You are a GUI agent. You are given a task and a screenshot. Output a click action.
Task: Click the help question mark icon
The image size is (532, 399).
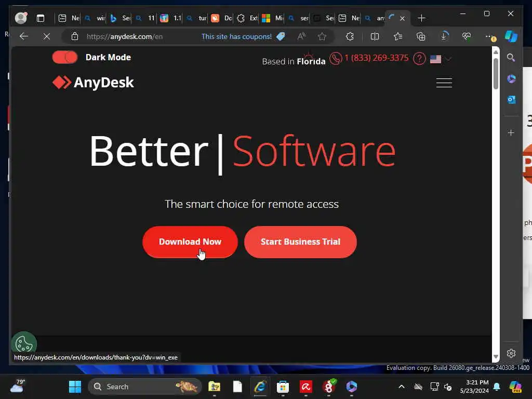point(419,59)
